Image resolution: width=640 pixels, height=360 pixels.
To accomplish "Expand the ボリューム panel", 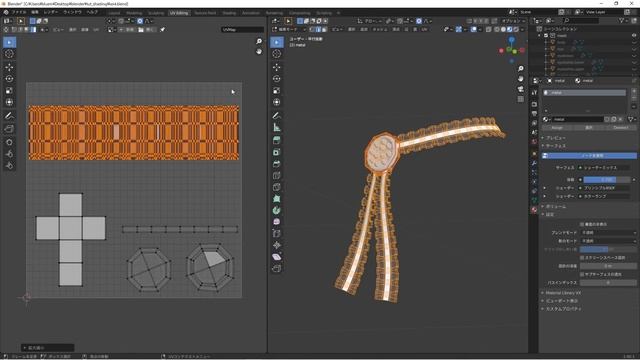I will [556, 207].
